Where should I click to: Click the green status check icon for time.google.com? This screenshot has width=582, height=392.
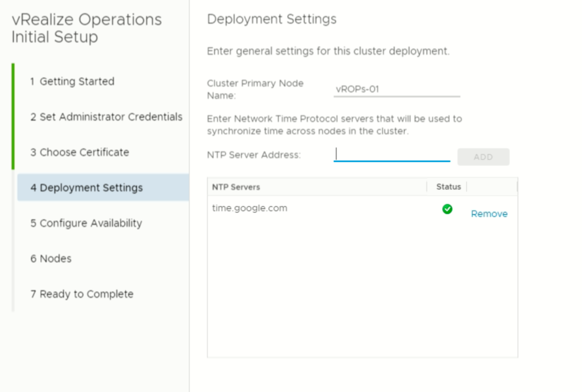coord(447,209)
